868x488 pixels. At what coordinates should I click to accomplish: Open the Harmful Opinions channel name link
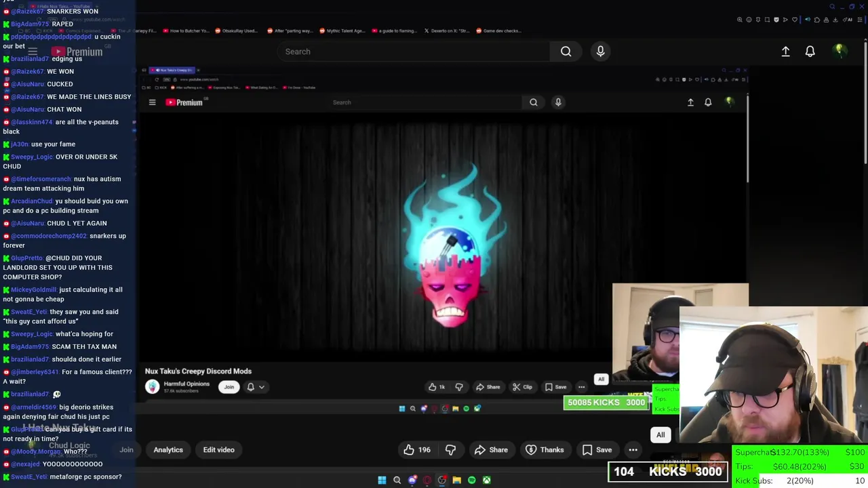(x=186, y=384)
